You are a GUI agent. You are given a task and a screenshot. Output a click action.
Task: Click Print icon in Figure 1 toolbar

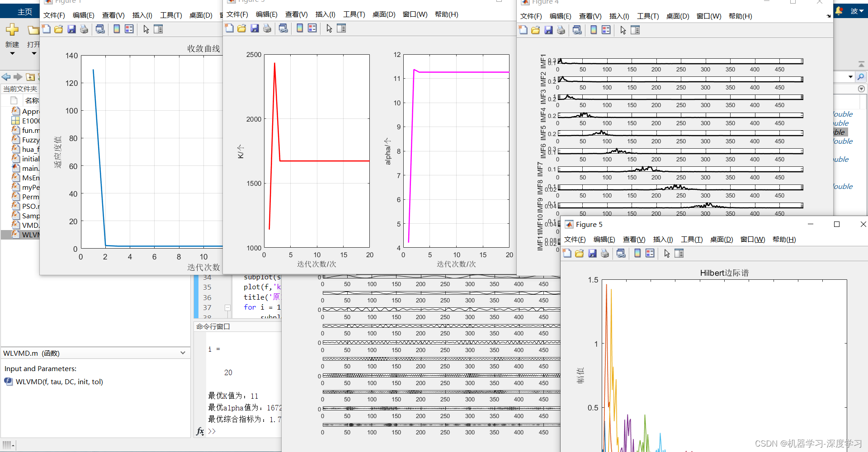click(84, 29)
